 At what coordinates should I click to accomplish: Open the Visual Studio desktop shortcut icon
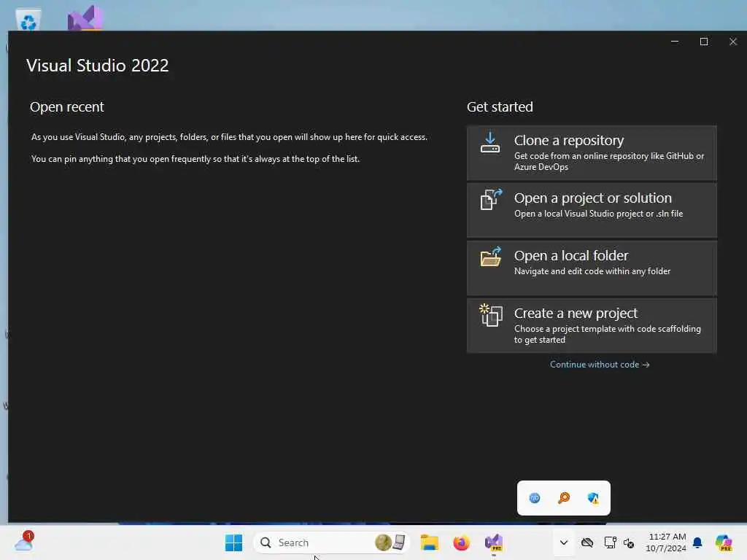[85, 18]
